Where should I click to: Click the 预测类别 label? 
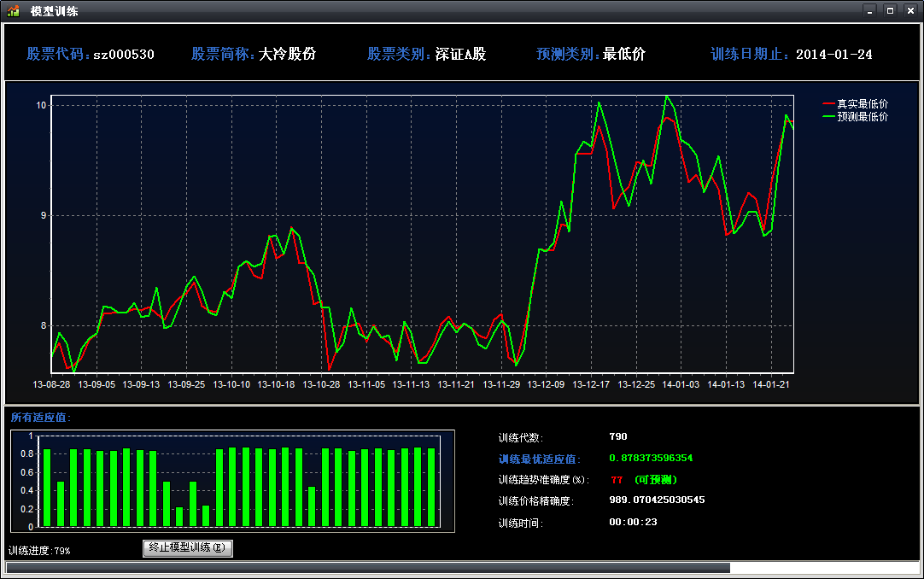coord(568,54)
